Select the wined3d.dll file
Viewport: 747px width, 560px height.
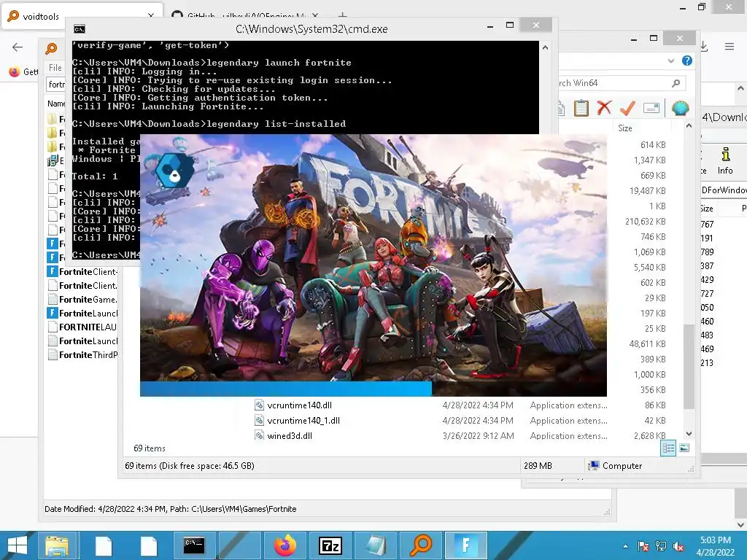tap(290, 435)
